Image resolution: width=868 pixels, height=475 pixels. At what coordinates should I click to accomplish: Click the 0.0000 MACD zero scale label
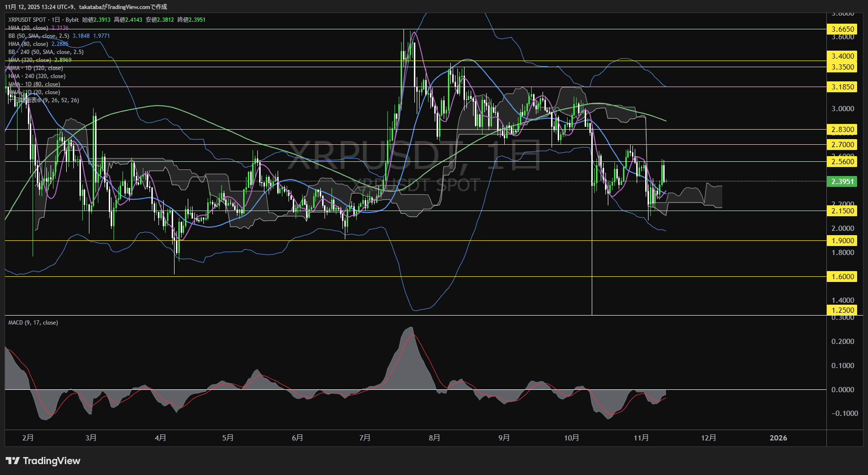pyautogui.click(x=842, y=390)
